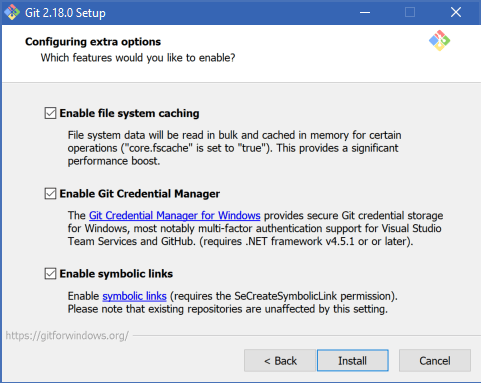Screen dimensions: 481x383
Task: Click the https://gitforwindows.org/ text
Action: pos(67,335)
